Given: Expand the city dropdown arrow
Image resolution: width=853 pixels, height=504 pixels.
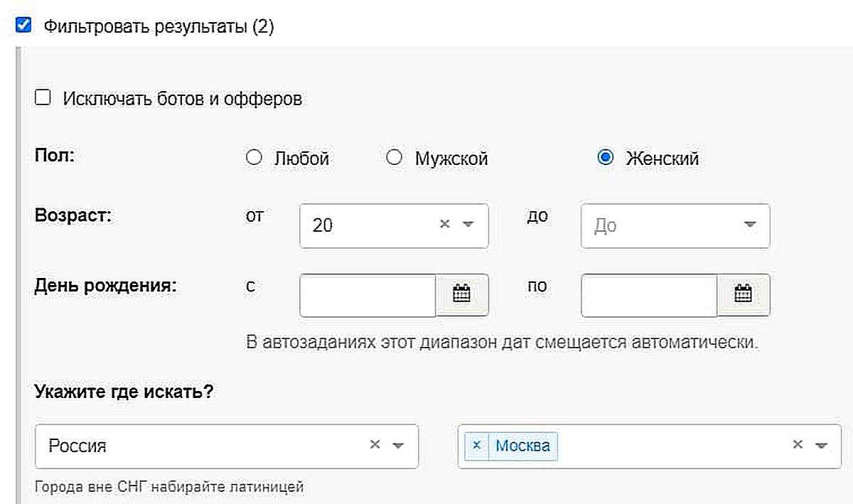Looking at the screenshot, I should tap(822, 446).
